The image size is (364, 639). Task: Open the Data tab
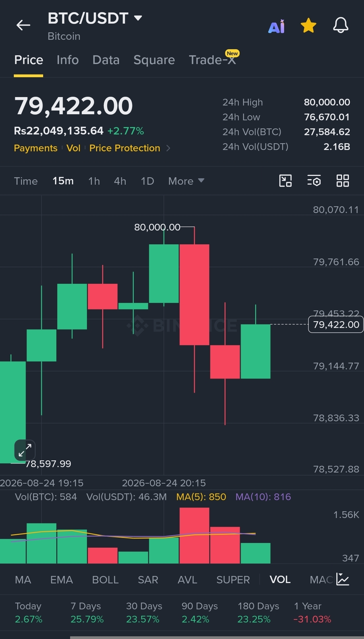tap(106, 60)
